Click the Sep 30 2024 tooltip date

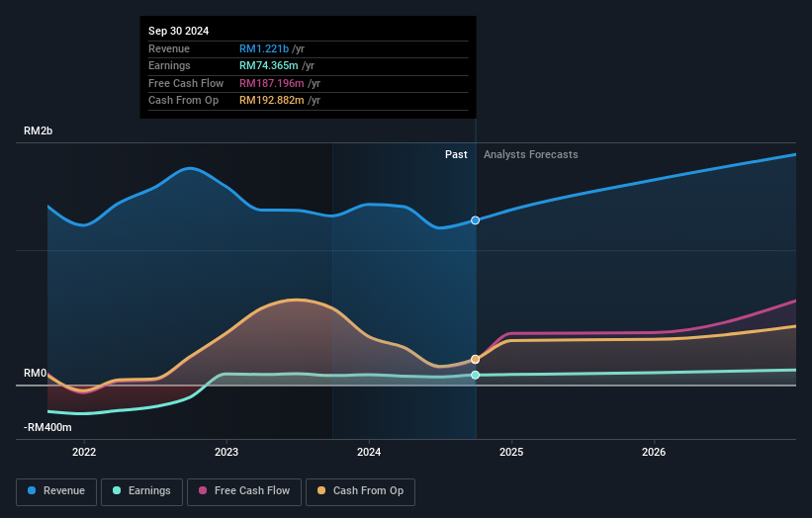tap(179, 31)
